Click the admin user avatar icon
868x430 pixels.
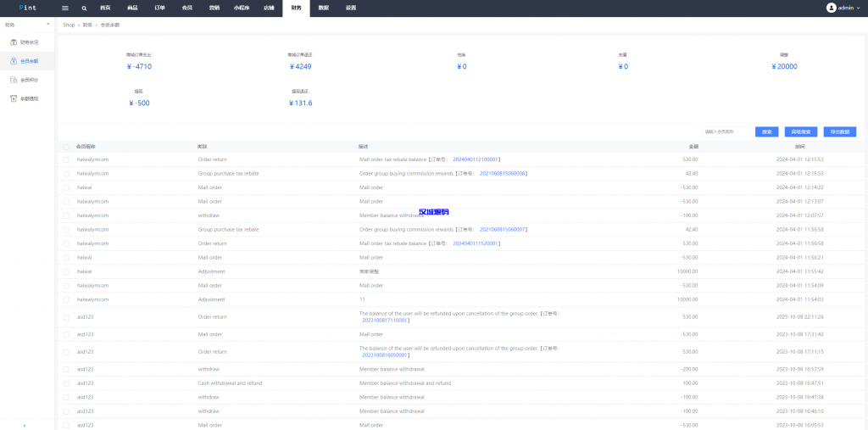pyautogui.click(x=831, y=8)
